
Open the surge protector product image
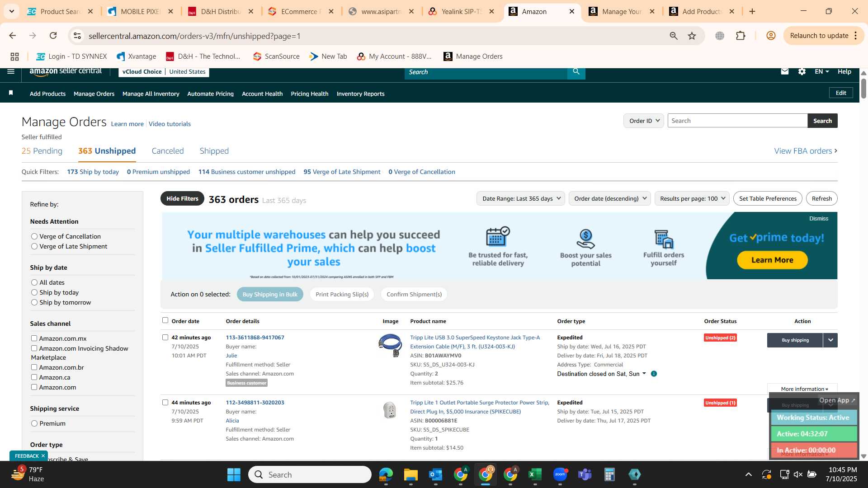tap(390, 410)
